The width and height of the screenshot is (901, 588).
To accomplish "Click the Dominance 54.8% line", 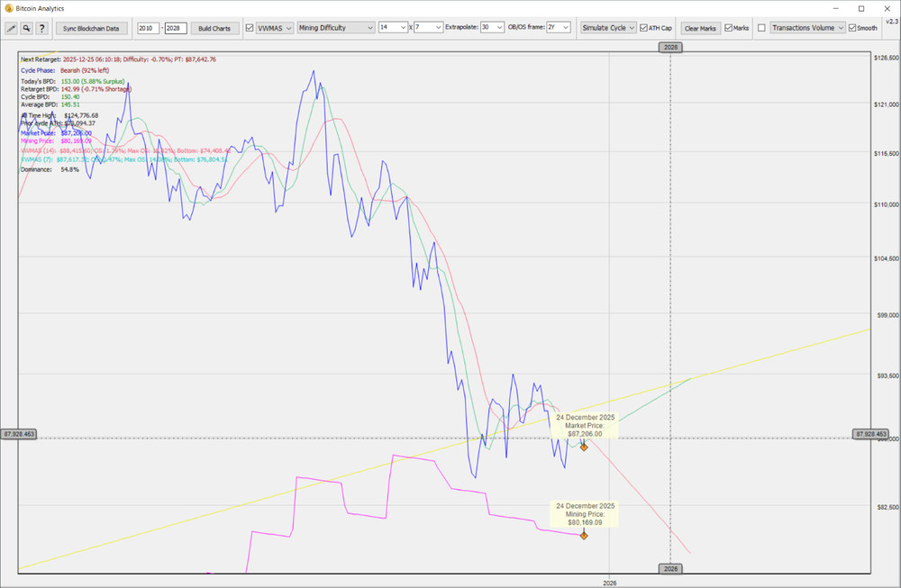I will pyautogui.click(x=50, y=169).
